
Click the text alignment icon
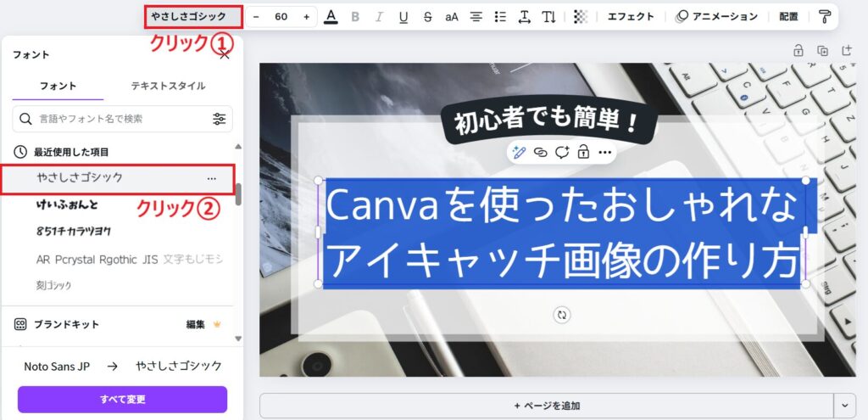476,16
